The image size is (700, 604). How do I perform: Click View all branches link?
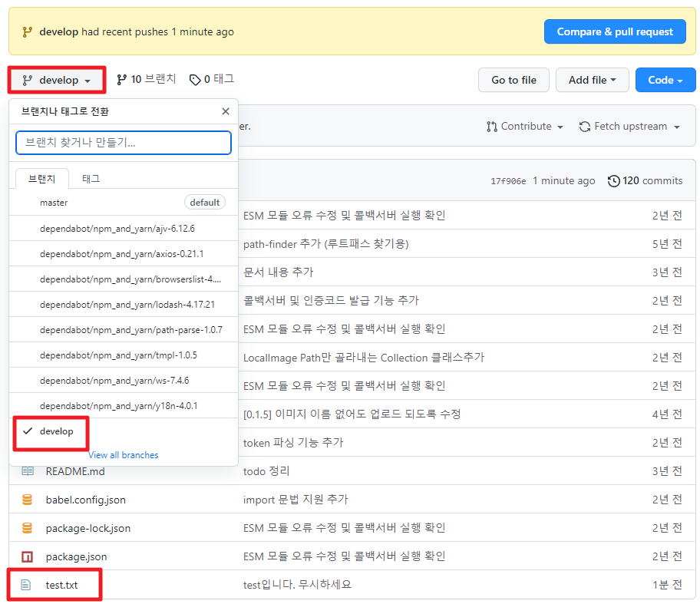[x=124, y=455]
